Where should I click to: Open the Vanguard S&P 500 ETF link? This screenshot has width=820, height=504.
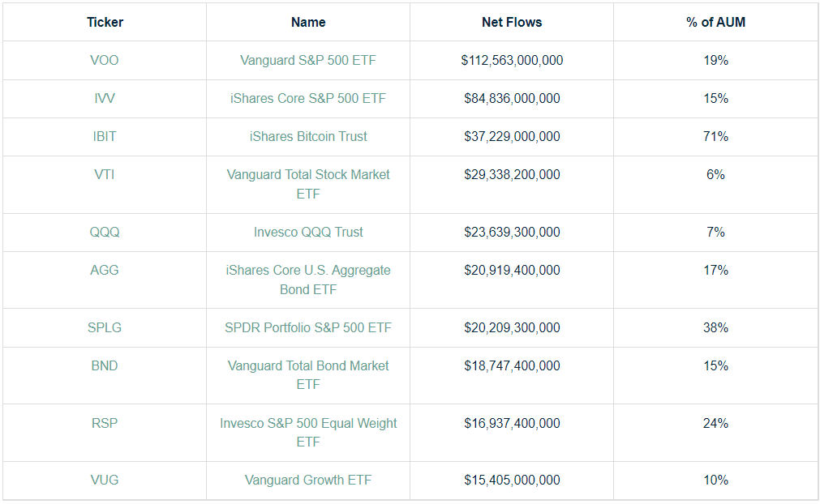tap(308, 61)
